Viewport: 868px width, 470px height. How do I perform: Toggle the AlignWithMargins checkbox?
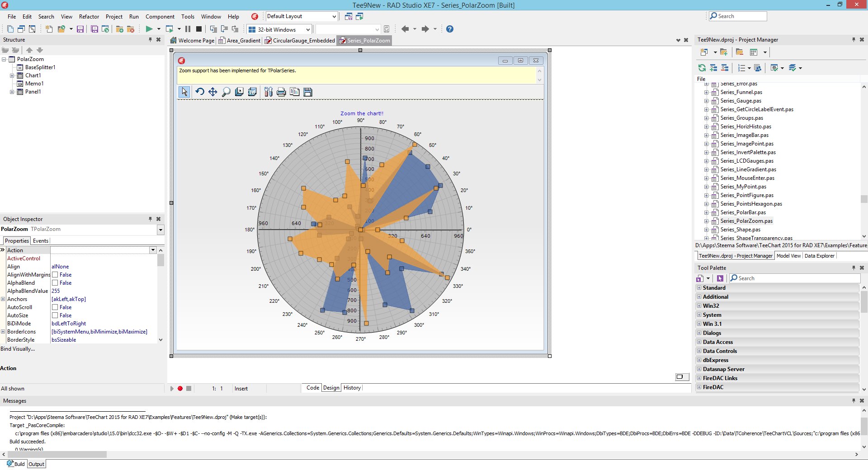click(x=55, y=275)
